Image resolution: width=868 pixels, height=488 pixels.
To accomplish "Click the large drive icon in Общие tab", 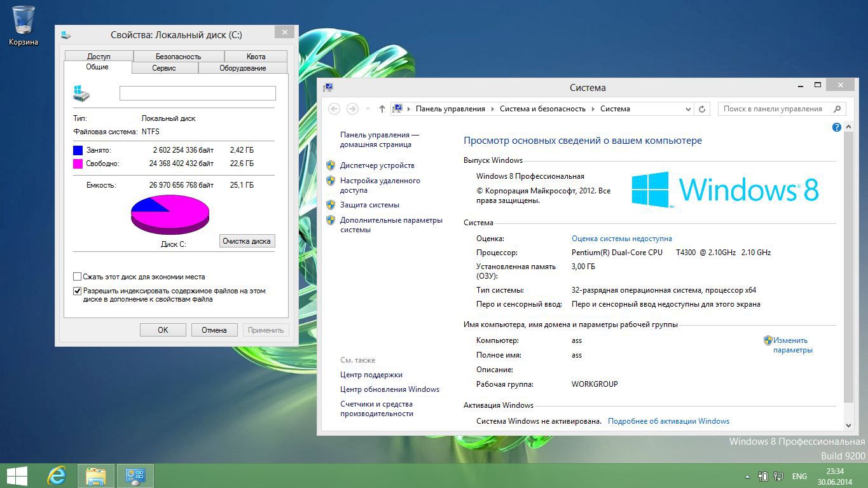I will 81,93.
